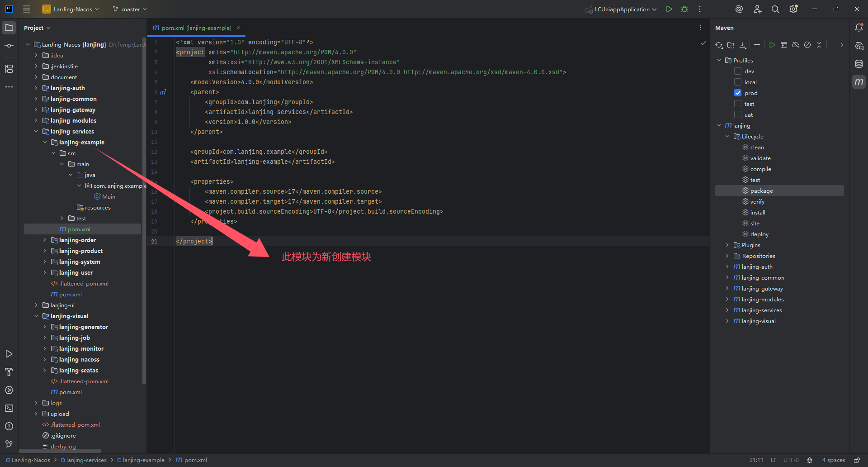This screenshot has height=467, width=868.
Task: Change 4 spaces indent setting
Action: pyautogui.click(x=834, y=460)
